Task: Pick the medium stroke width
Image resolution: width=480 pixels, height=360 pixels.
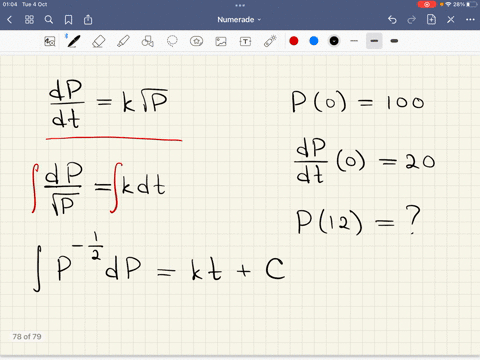Action: pyautogui.click(x=374, y=41)
